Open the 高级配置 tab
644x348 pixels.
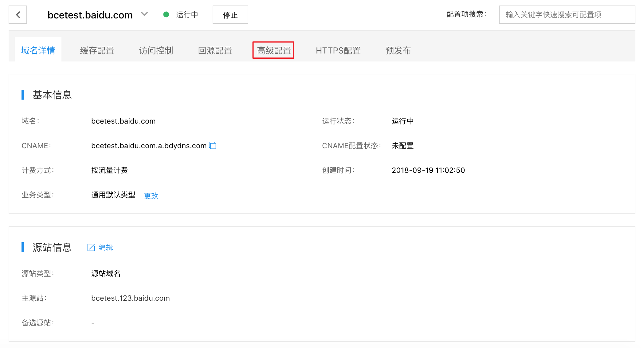(x=273, y=50)
